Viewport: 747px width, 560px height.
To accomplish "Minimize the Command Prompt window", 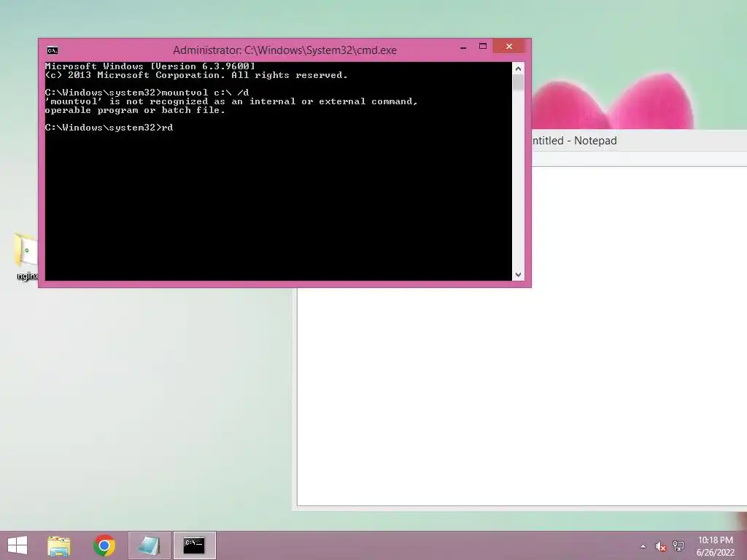I will tap(463, 47).
